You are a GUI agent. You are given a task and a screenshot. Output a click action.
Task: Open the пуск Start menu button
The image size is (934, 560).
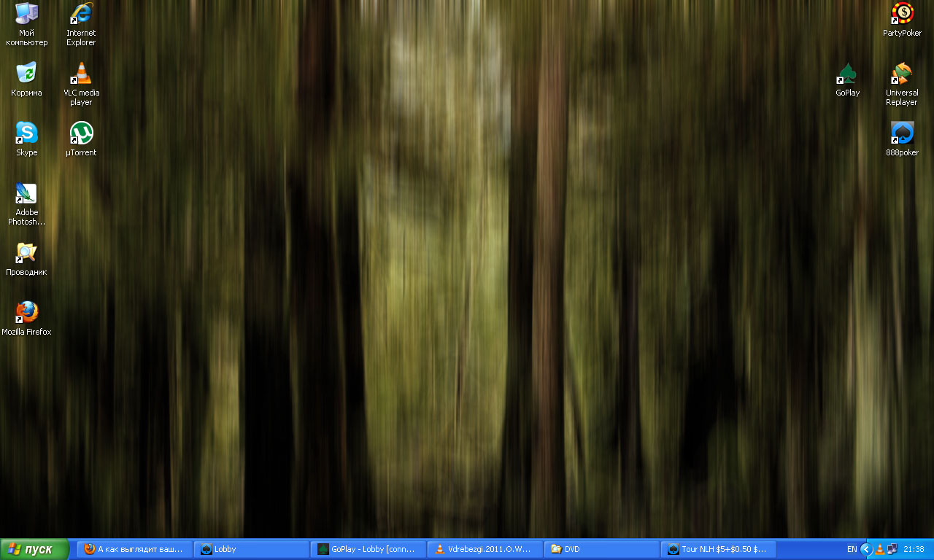pyautogui.click(x=34, y=549)
